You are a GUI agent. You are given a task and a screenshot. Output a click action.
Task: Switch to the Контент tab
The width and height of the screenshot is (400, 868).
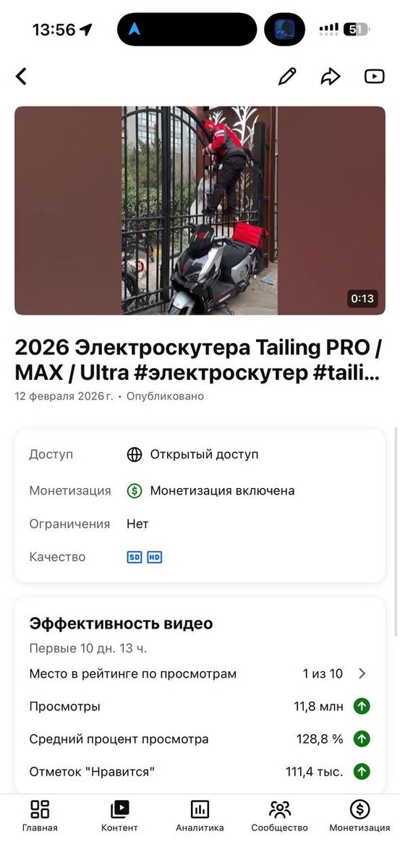click(119, 817)
